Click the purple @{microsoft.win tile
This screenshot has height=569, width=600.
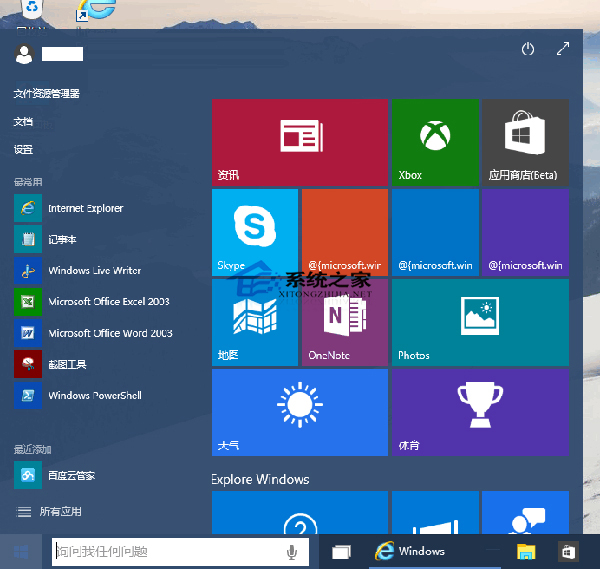click(x=525, y=232)
